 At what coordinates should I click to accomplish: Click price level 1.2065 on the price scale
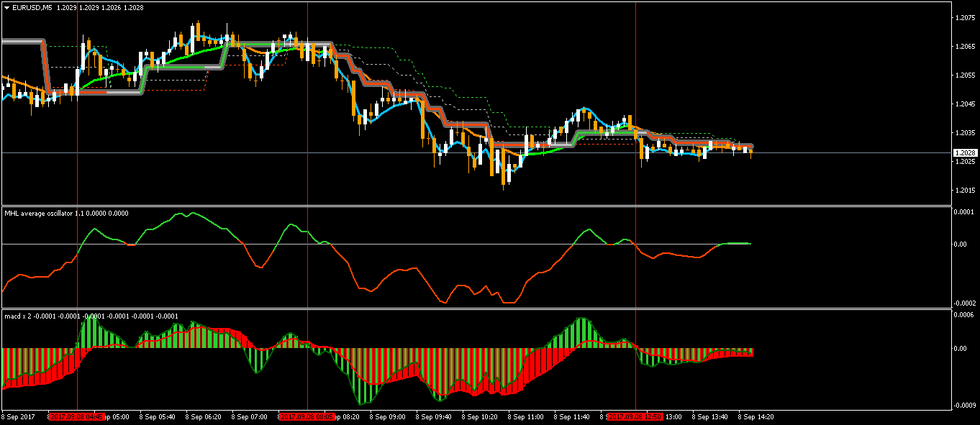964,46
